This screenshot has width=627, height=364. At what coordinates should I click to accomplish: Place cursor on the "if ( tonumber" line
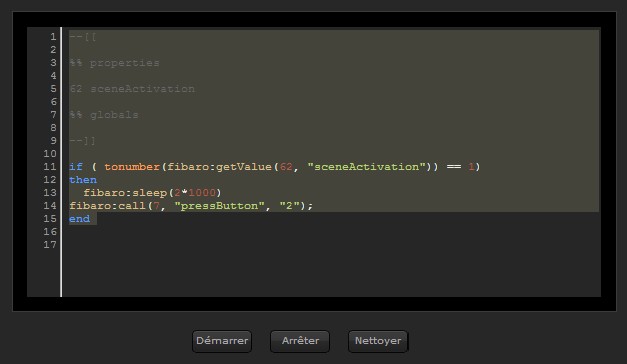tap(274, 167)
